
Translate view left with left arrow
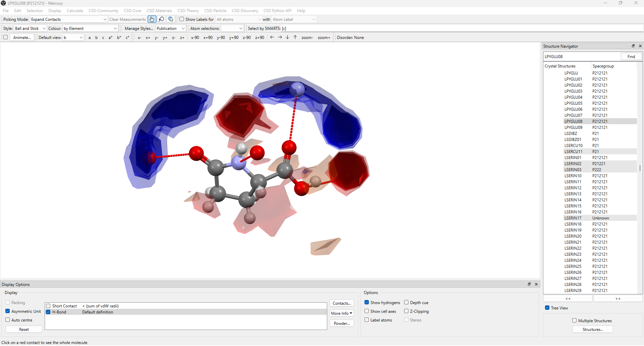pyautogui.click(x=272, y=38)
